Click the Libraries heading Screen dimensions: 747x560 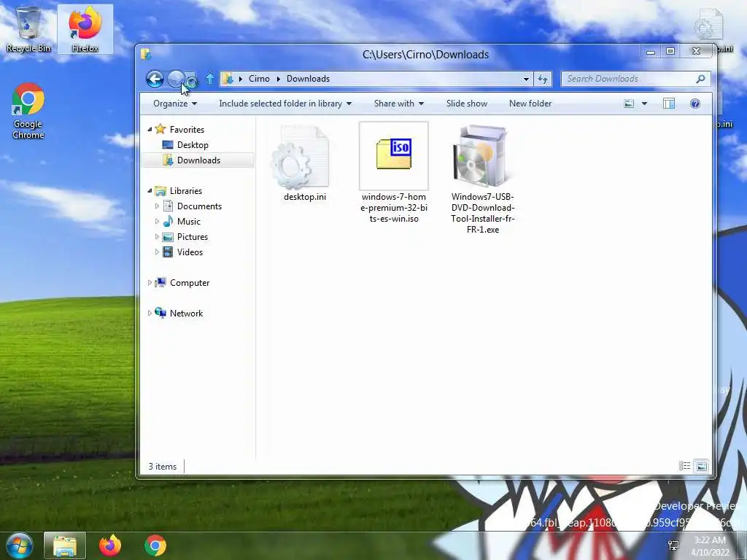coord(186,190)
